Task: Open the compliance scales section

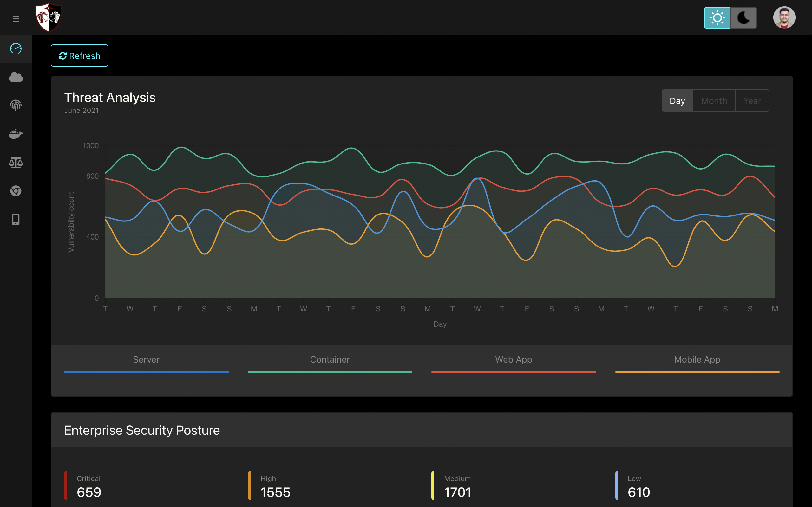Action: pyautogui.click(x=16, y=162)
